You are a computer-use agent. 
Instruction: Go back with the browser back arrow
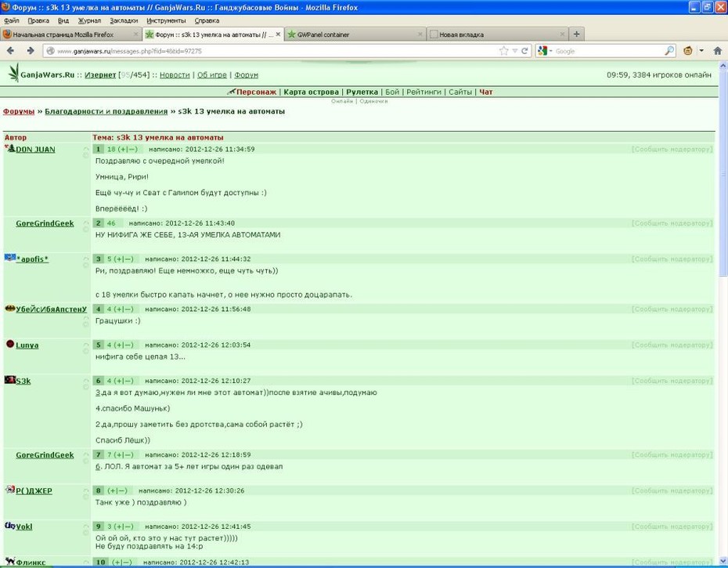(11, 51)
